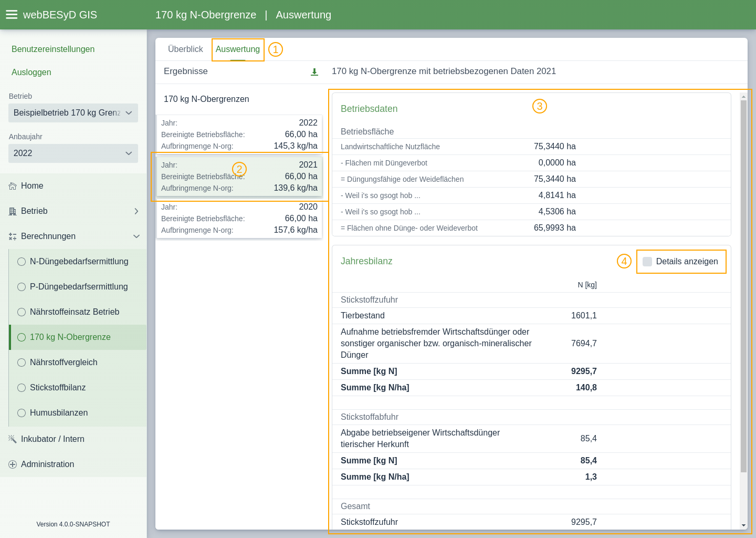Select the N-Düngebedarfsermittlung circle icon
Image resolution: width=756 pixels, height=538 pixels.
tap(22, 262)
